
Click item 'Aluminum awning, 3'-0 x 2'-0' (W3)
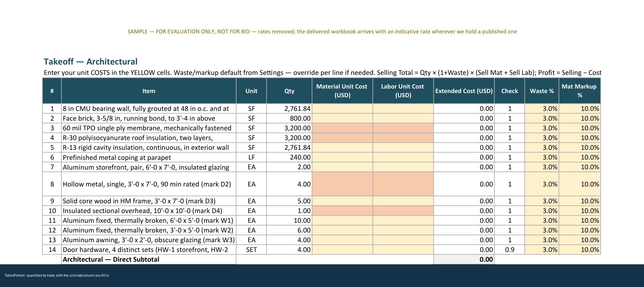tap(149, 240)
